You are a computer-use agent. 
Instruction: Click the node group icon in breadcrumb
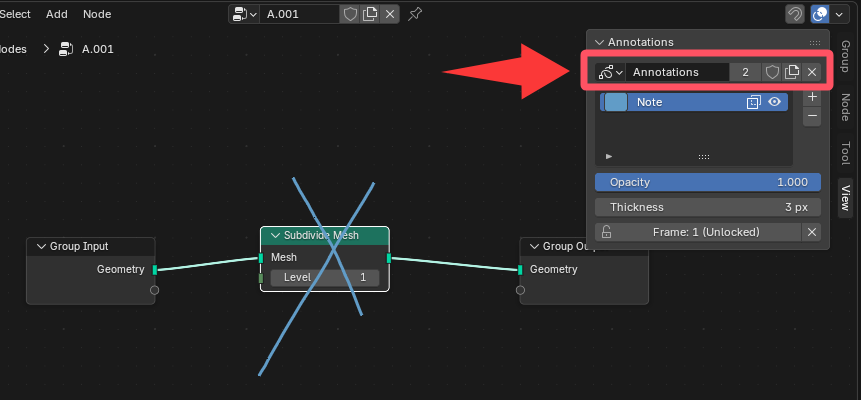click(x=66, y=49)
